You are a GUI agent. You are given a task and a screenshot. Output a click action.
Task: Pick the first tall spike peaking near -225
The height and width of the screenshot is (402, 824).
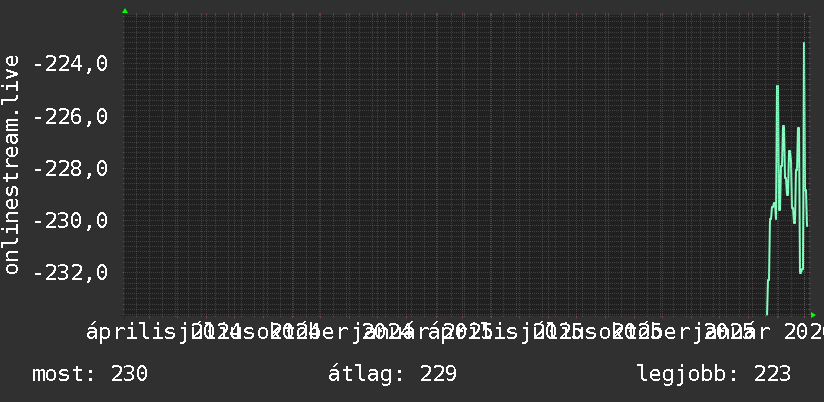[x=777, y=86]
